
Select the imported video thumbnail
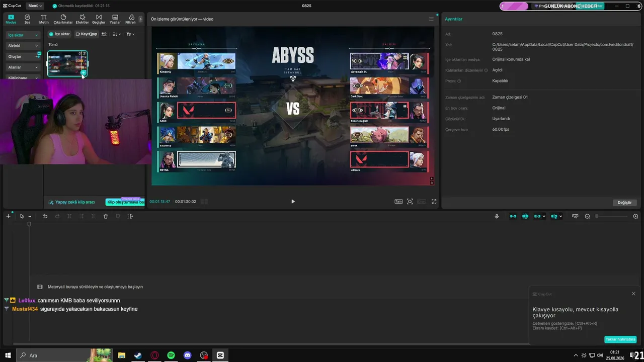click(x=67, y=63)
